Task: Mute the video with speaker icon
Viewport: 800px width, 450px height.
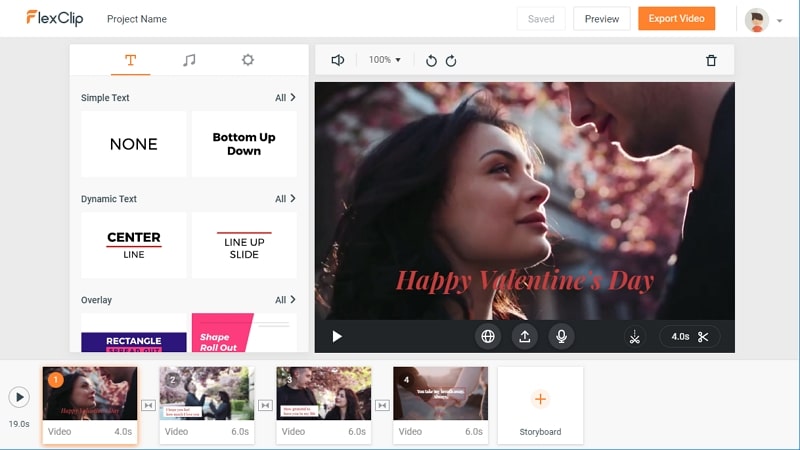Action: (337, 60)
